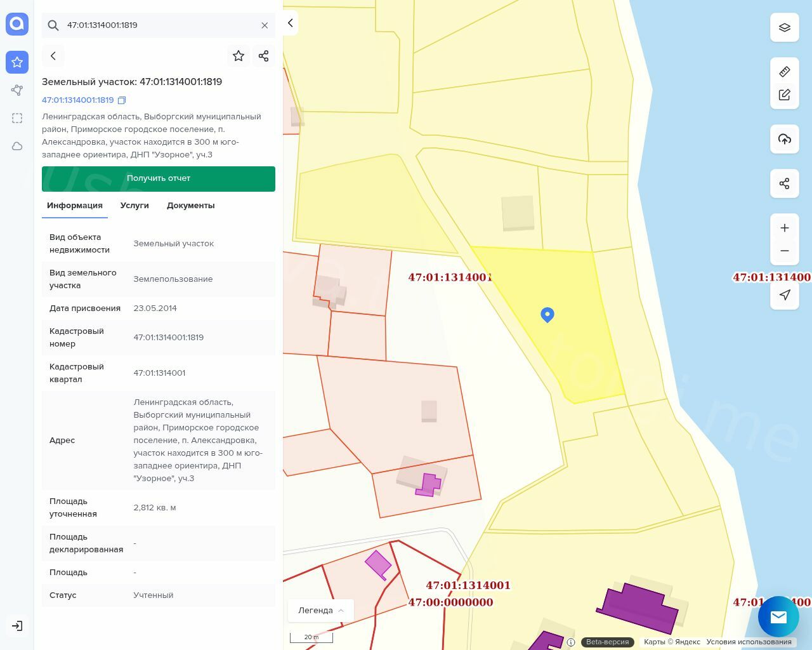Screen dimensions: 812x650
Task: Clear the search field text
Action: click(x=265, y=25)
